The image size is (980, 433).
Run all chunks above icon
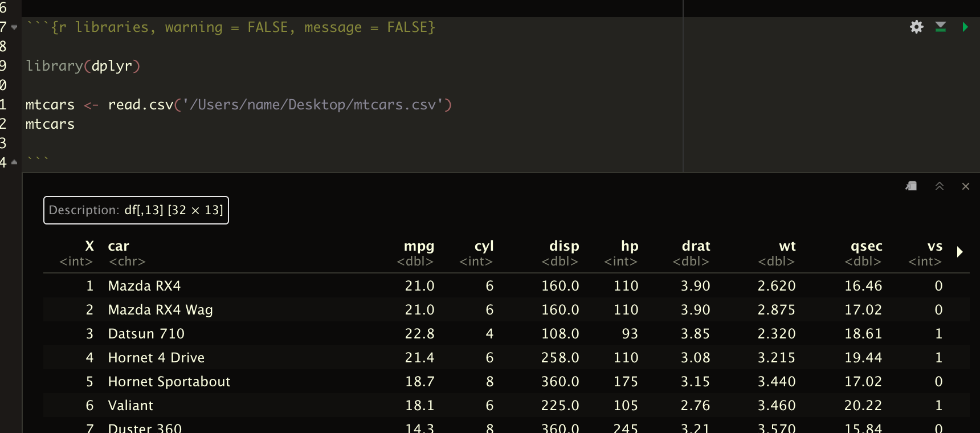click(941, 27)
